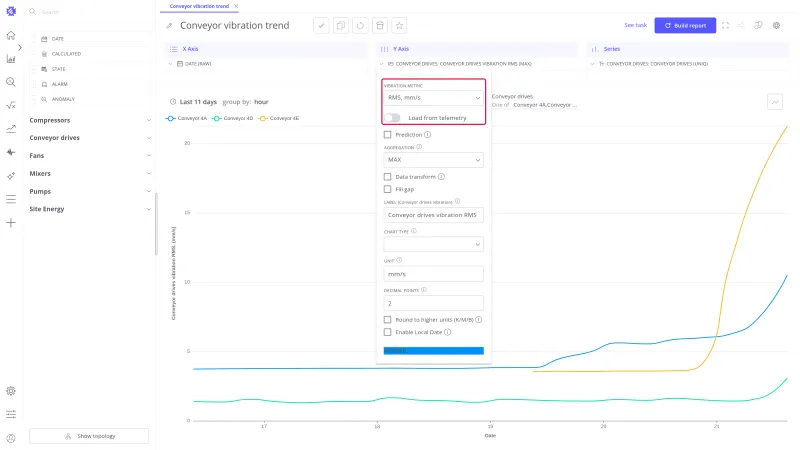Open the search-explore magnifier icon in sidebar

pos(11,82)
